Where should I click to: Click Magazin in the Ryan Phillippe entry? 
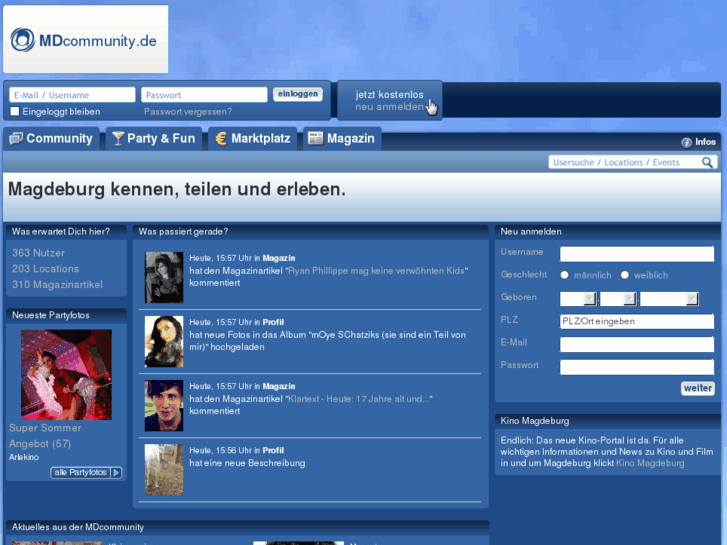[x=279, y=258]
